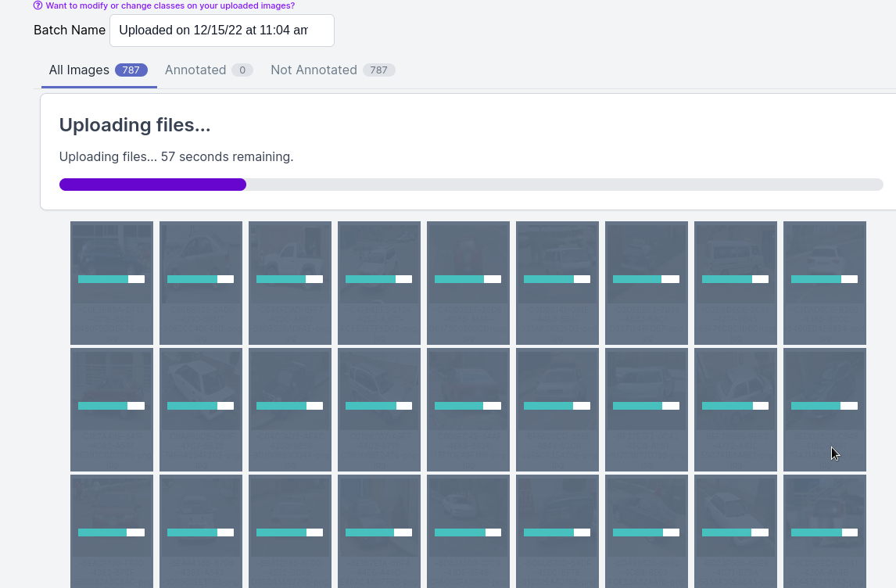Viewport: 896px width, 588px height.
Task: Click the Batch Name label
Action: [70, 30]
